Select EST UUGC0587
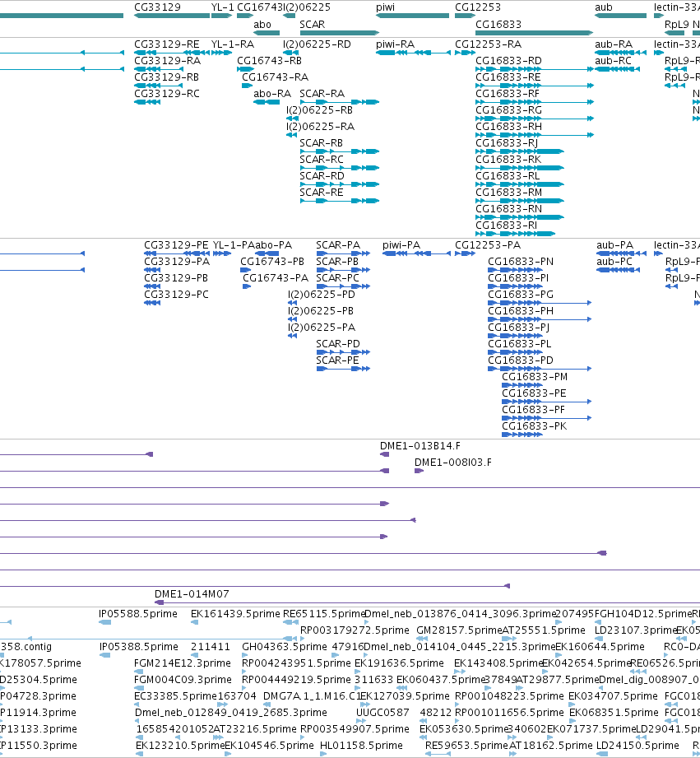Image resolution: width=700 pixels, height=758 pixels. click(x=382, y=713)
